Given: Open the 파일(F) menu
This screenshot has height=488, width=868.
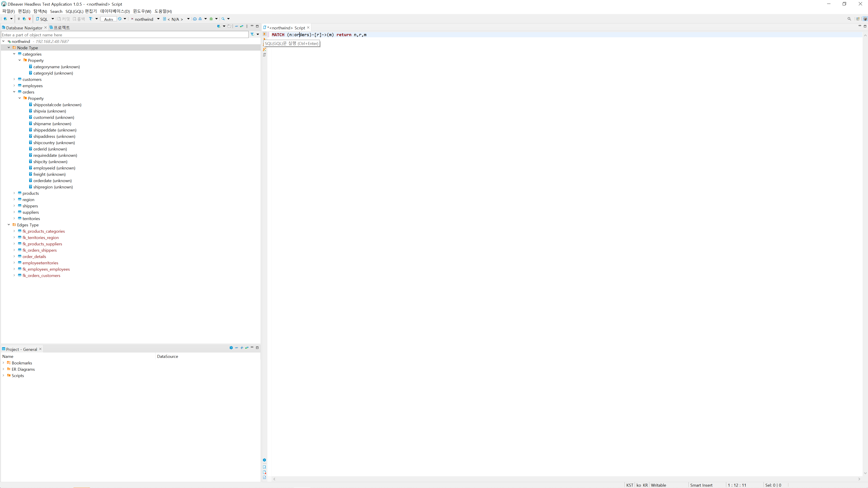Looking at the screenshot, I should 8,11.
